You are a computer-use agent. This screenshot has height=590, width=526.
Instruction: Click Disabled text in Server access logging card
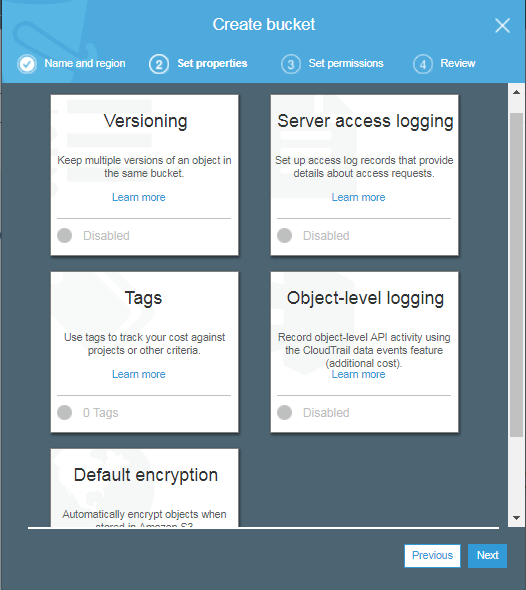tap(326, 236)
